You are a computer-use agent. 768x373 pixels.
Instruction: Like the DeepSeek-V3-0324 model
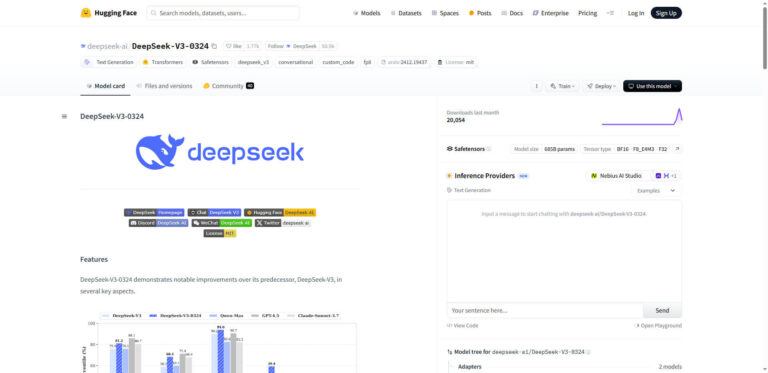point(234,46)
